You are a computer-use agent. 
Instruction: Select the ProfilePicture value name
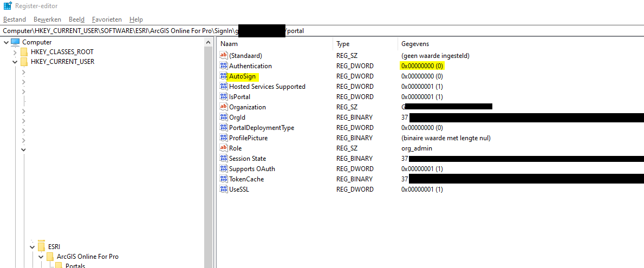[x=249, y=138]
